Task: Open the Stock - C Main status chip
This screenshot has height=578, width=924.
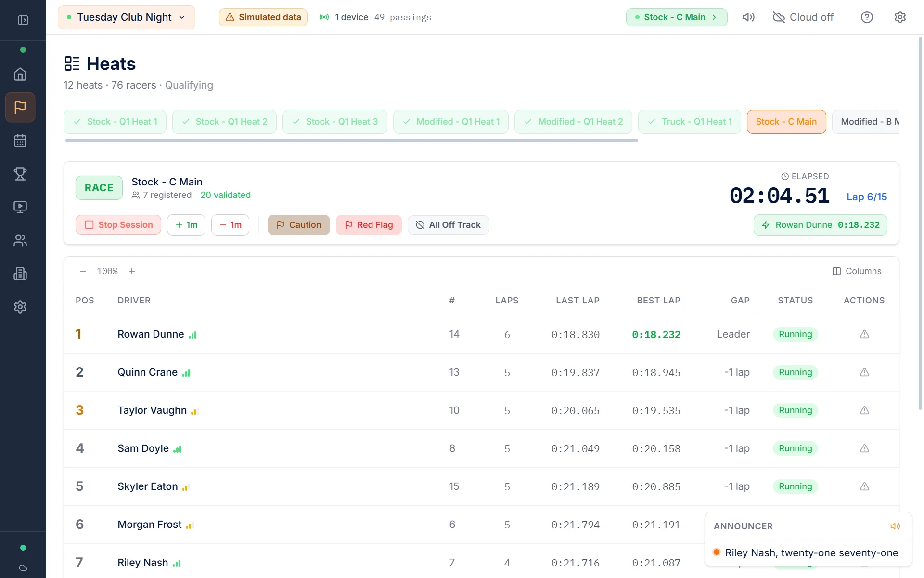Action: coord(676,17)
